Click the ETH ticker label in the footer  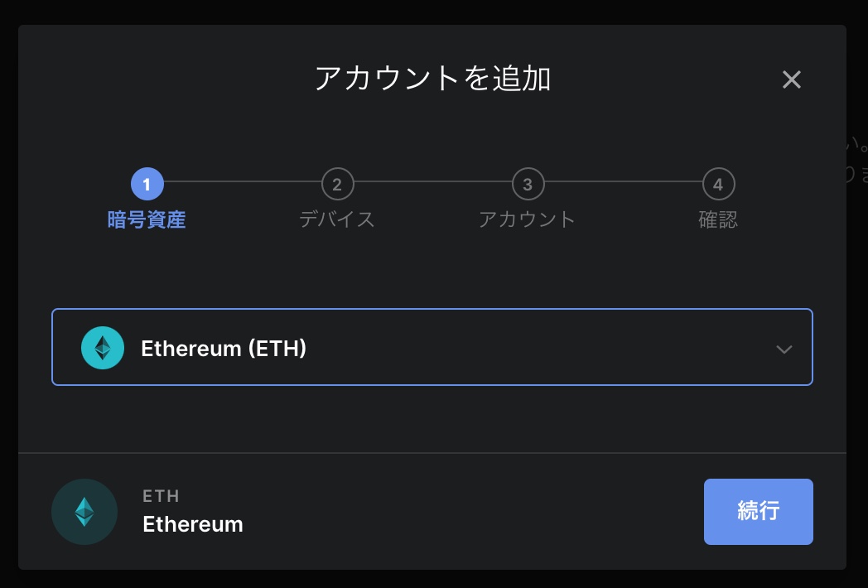point(161,496)
